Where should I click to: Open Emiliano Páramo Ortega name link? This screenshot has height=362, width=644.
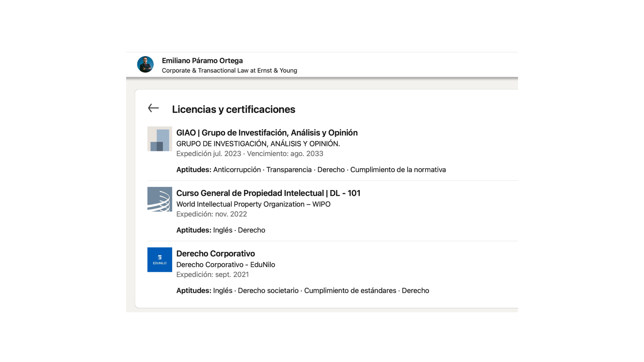pos(202,61)
